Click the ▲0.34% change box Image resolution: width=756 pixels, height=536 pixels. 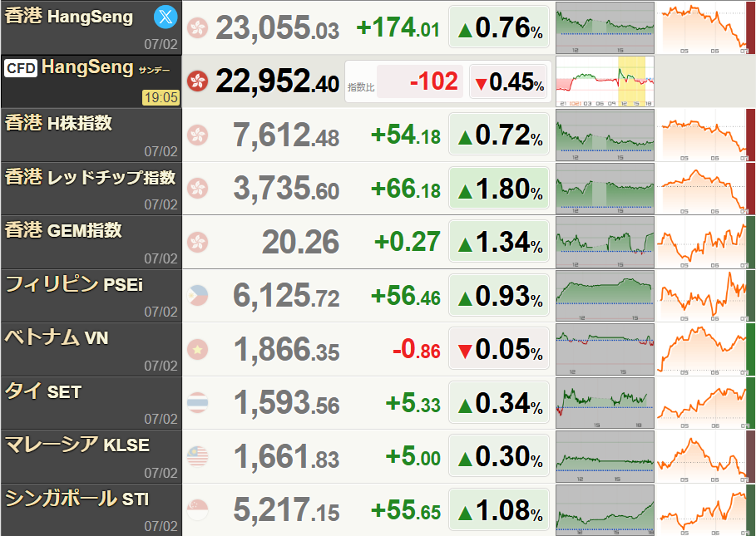click(x=499, y=402)
